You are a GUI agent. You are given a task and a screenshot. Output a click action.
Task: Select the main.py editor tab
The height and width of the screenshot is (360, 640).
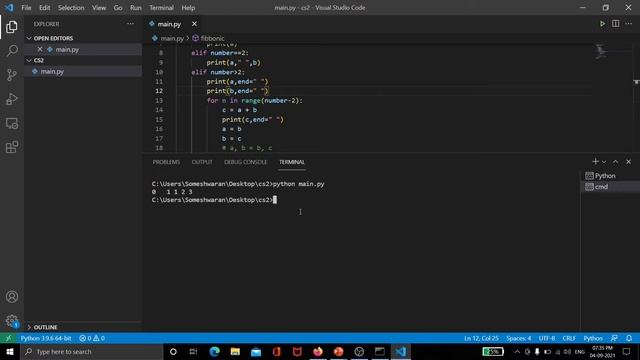(x=169, y=24)
